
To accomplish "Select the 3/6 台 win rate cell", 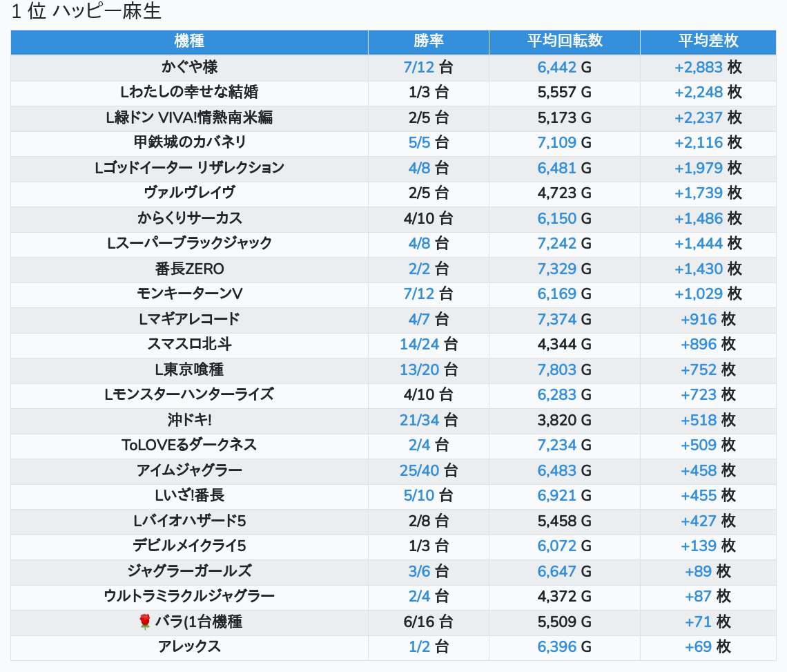I will tap(429, 571).
